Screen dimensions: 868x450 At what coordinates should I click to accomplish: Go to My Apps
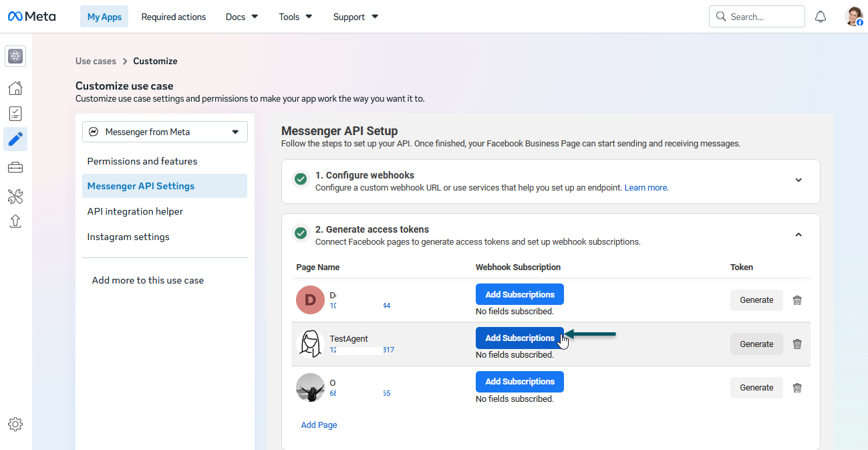(104, 17)
